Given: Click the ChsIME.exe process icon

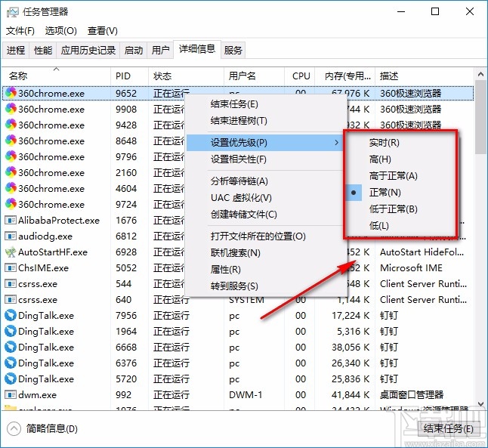Looking at the screenshot, I should click(x=11, y=267).
